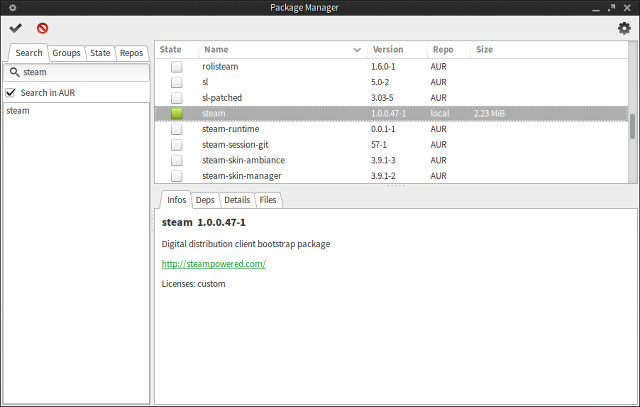Apply pending changes with the checkmark icon

pos(16,28)
